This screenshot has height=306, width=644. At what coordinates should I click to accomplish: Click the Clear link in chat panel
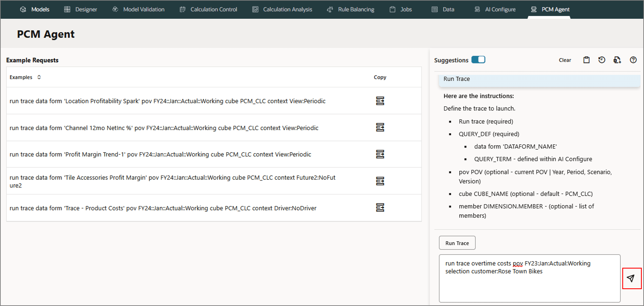pyautogui.click(x=565, y=60)
